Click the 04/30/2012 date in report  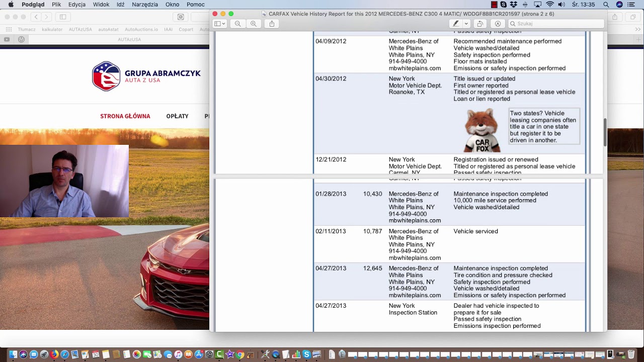(x=331, y=79)
